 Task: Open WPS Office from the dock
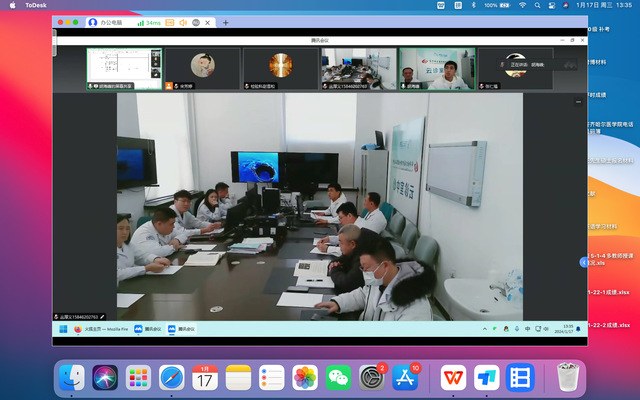point(453,377)
